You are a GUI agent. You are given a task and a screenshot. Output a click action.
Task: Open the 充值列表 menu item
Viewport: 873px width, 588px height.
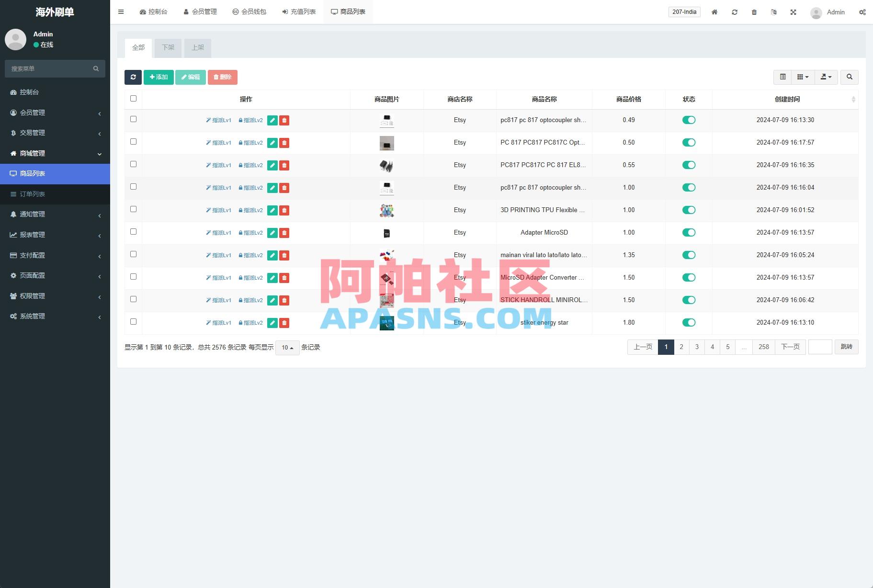(x=298, y=11)
